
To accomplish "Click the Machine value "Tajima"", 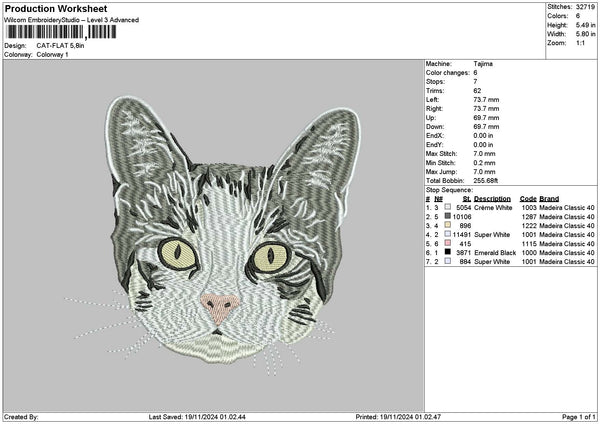I will coord(483,64).
